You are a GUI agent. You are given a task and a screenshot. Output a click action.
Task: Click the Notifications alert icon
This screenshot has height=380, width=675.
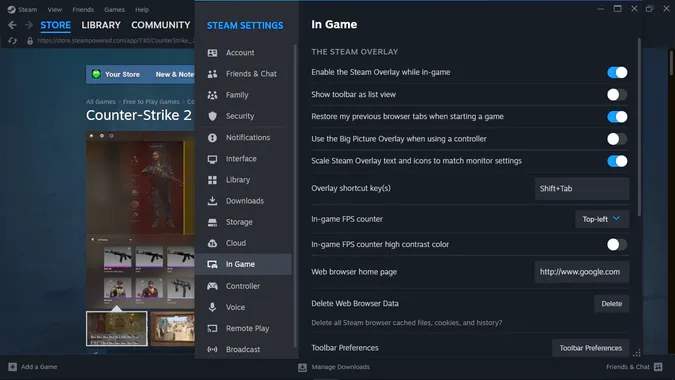pyautogui.click(x=212, y=137)
